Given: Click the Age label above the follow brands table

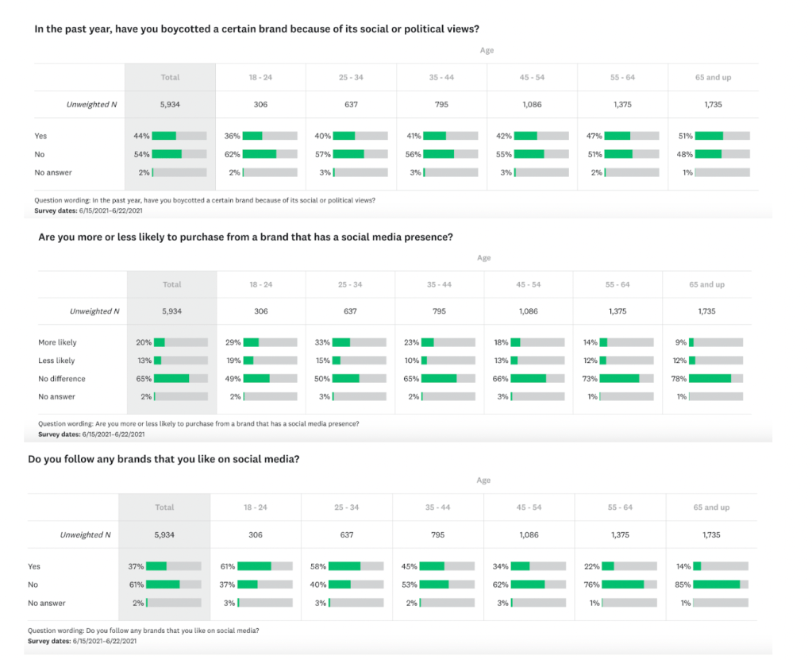Looking at the screenshot, I should click(x=483, y=481).
